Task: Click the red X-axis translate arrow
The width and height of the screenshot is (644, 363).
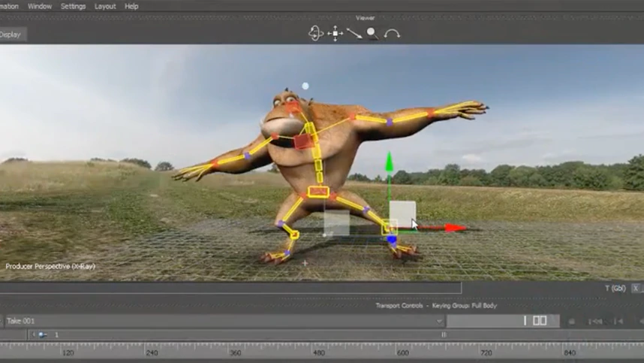Action: tap(455, 228)
